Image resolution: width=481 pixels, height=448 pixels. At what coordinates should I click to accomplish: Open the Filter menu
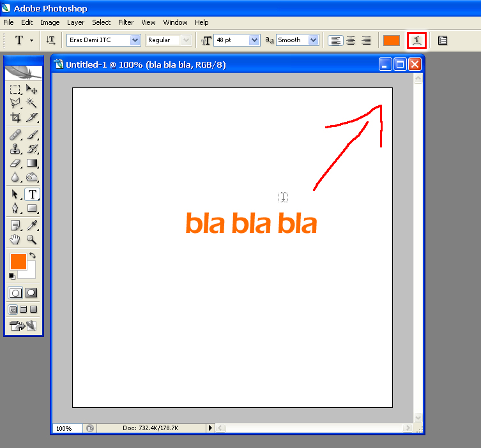pyautogui.click(x=126, y=22)
